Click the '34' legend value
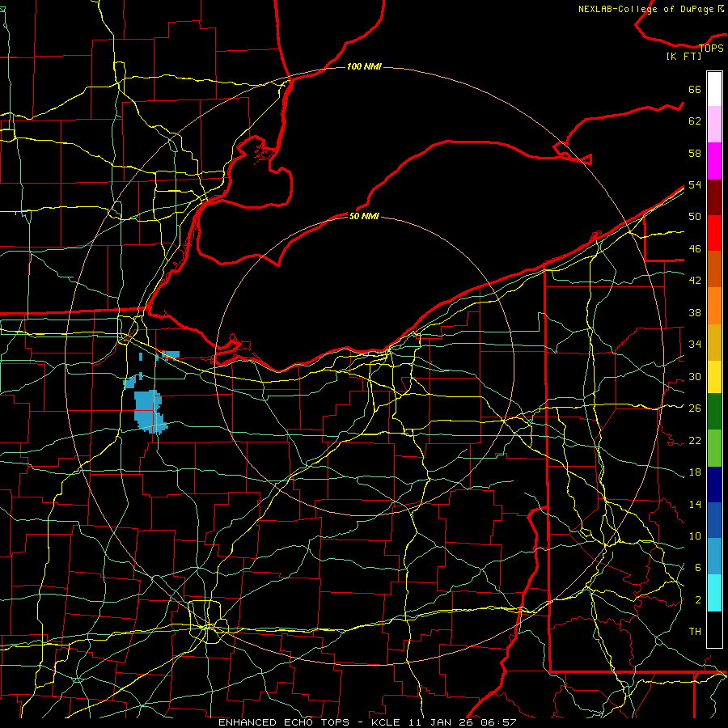The height and width of the screenshot is (728, 728). pos(695,345)
